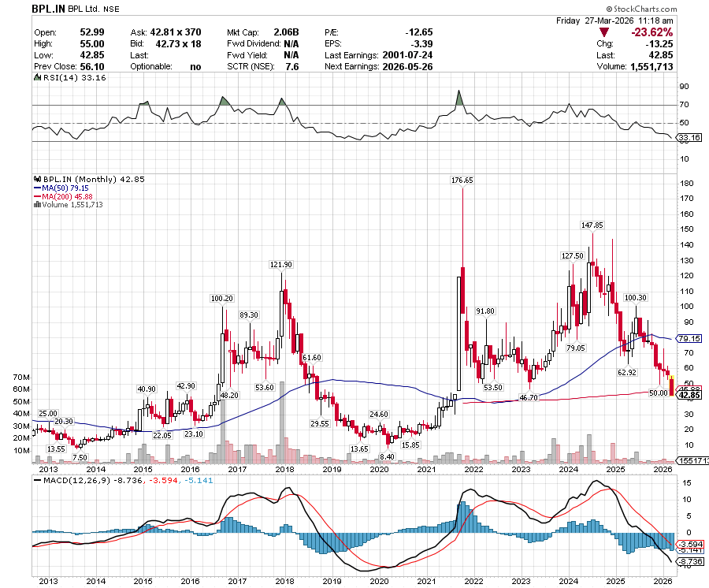Click the Bid value 42.73 x 18
The image size is (709, 588).
(x=178, y=44)
